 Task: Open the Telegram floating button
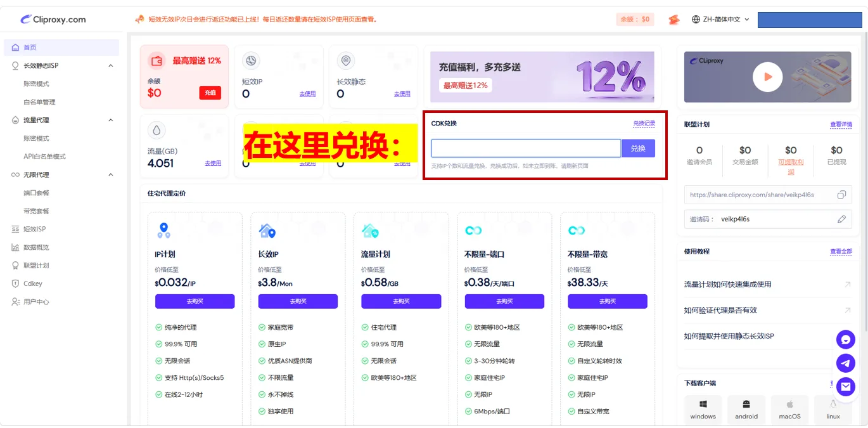click(x=846, y=363)
